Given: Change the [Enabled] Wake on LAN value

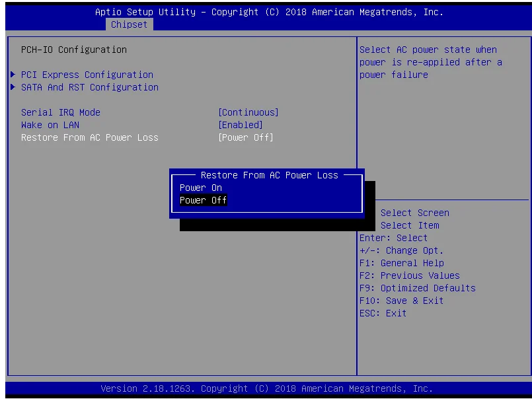Looking at the screenshot, I should 241,125.
